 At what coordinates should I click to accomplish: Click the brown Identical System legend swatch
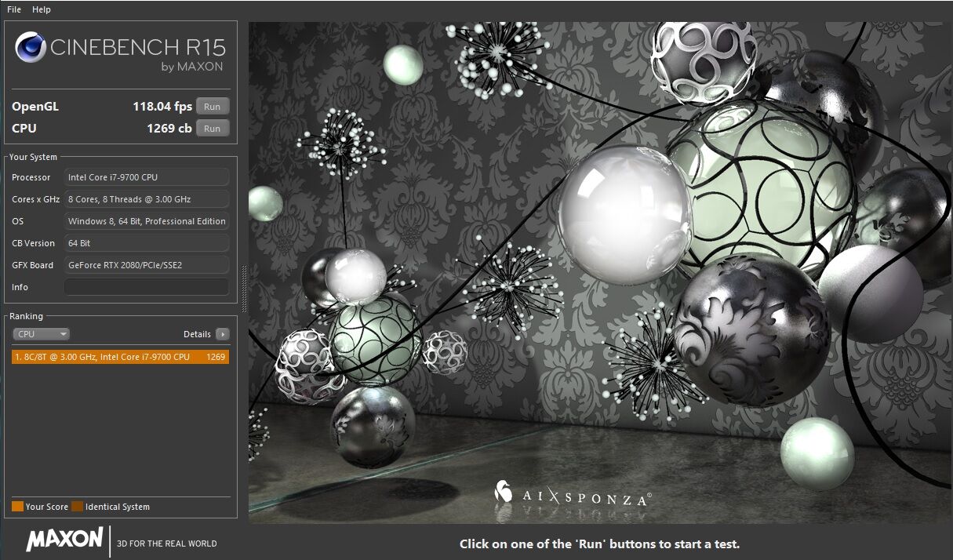coord(77,507)
